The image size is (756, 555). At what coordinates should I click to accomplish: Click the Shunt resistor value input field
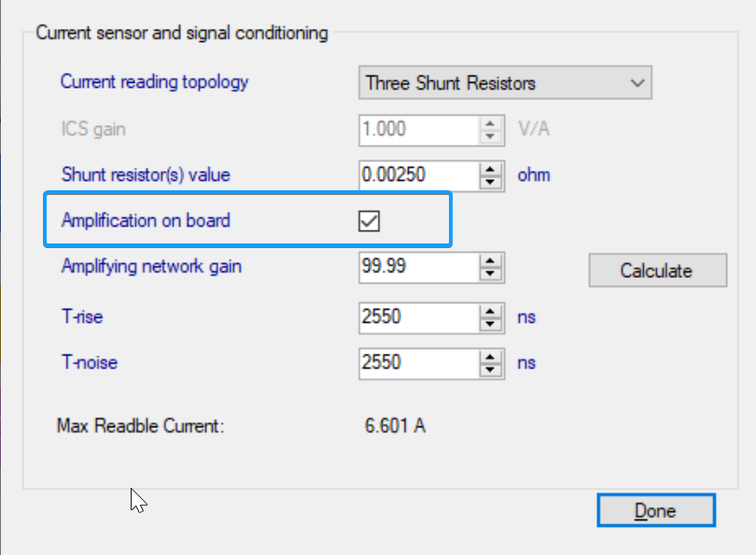pos(418,174)
